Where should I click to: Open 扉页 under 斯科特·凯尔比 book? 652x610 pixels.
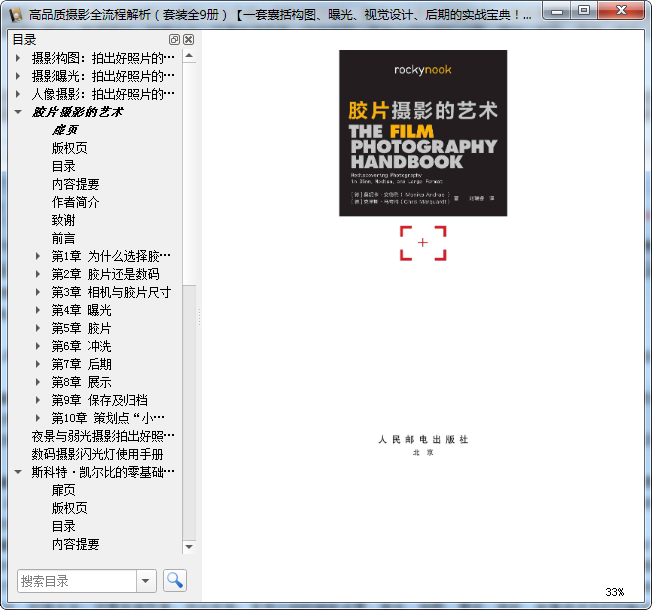[x=63, y=490]
